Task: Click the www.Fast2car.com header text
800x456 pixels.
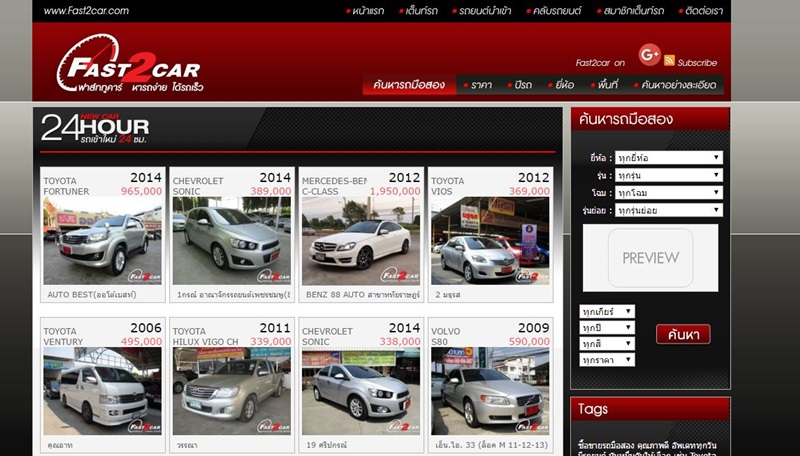Action: point(86,11)
